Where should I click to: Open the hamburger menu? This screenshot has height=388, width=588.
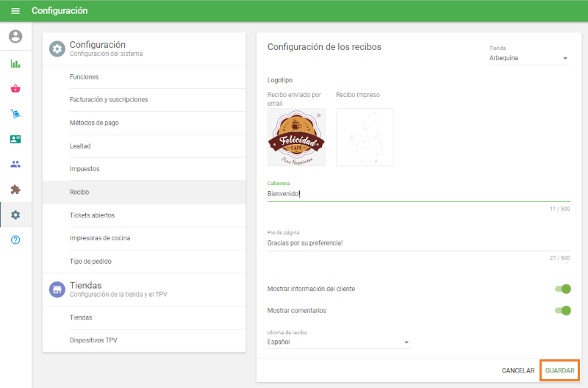pos(15,11)
